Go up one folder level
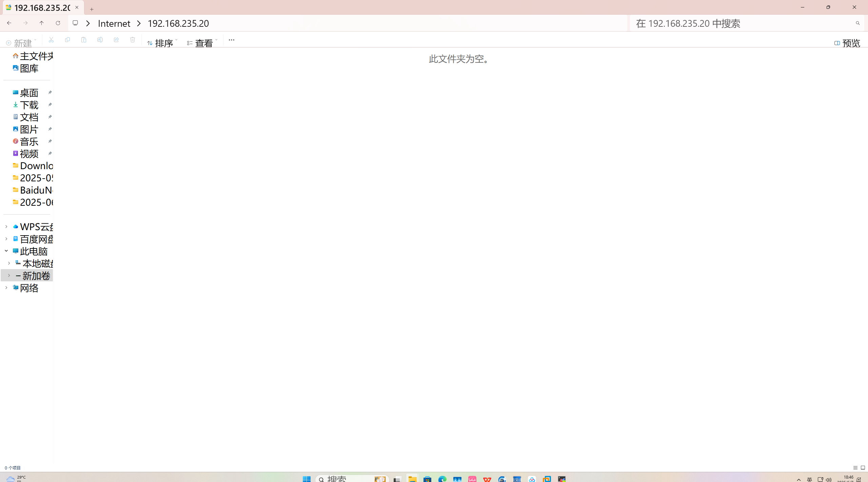The image size is (868, 482). click(x=42, y=23)
